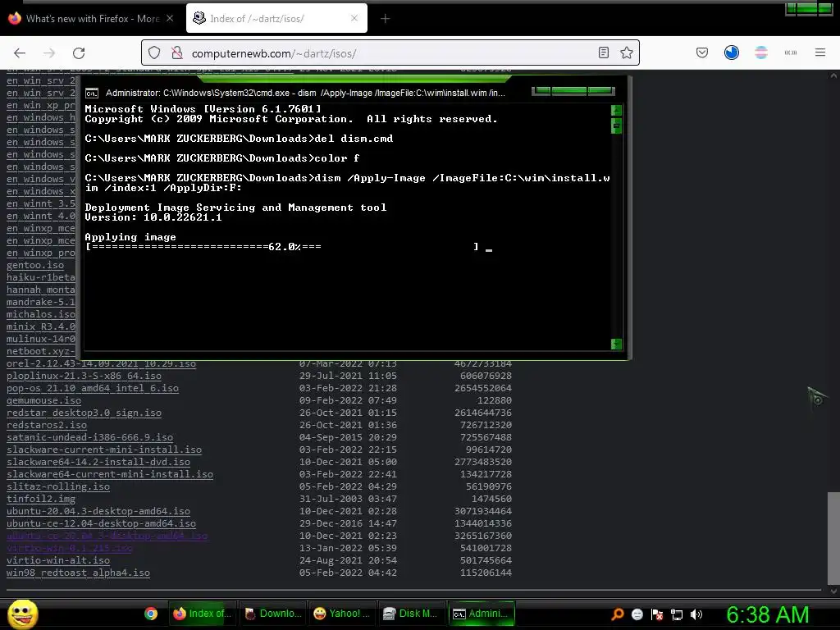The width and height of the screenshot is (840, 630).
Task: Open win98_redtoast_alpha4.iso link
Action: pyautogui.click(x=78, y=573)
